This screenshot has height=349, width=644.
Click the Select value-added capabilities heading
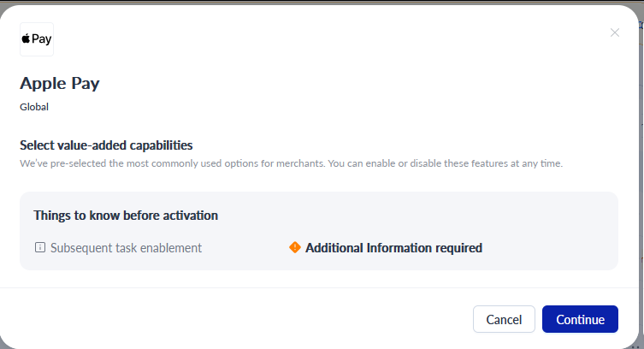point(106,145)
